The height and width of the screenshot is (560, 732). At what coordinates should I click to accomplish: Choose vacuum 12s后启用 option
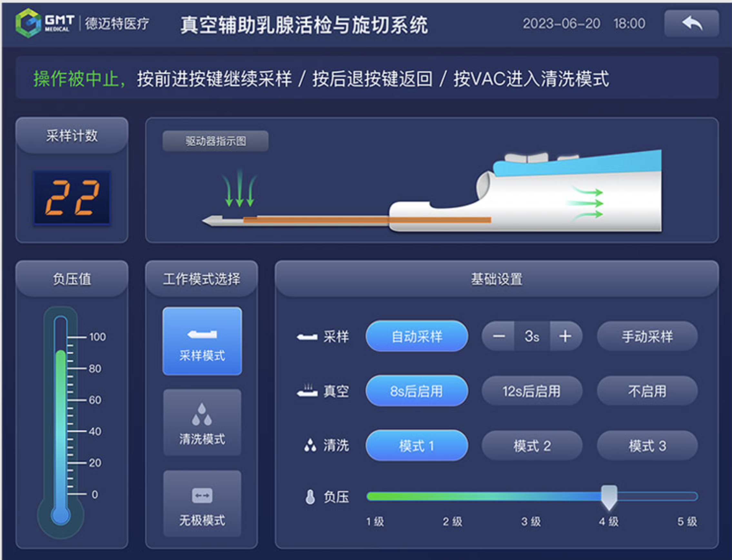click(532, 391)
